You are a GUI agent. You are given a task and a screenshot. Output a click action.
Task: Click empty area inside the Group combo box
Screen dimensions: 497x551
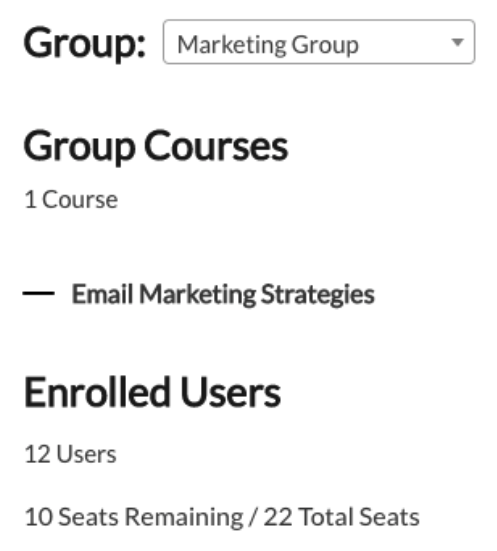coord(404,43)
